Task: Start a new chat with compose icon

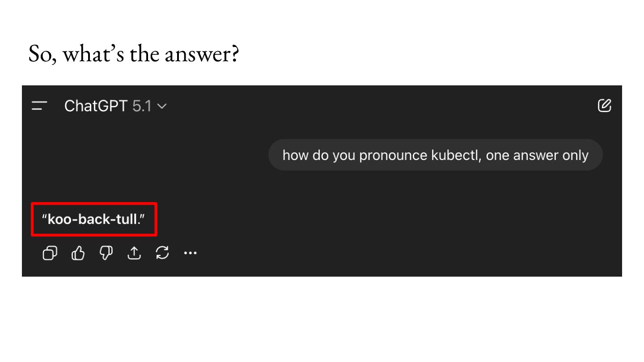Action: pyautogui.click(x=604, y=106)
